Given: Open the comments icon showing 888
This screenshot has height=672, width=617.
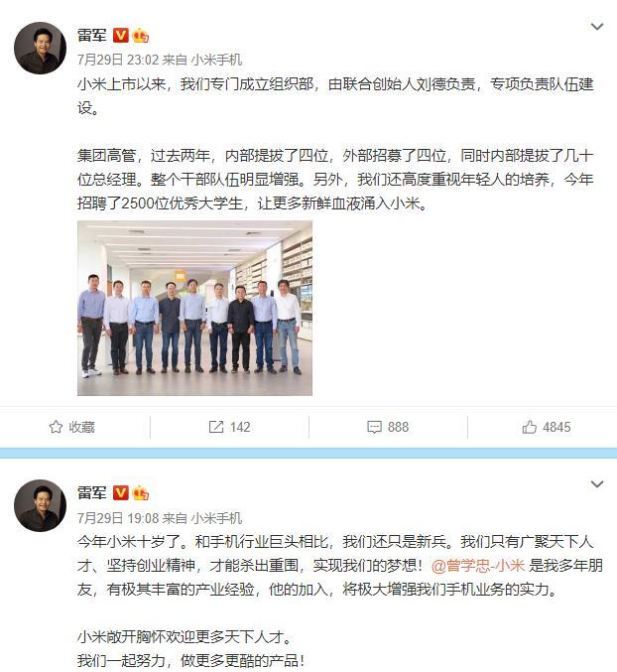Looking at the screenshot, I should pos(374,427).
